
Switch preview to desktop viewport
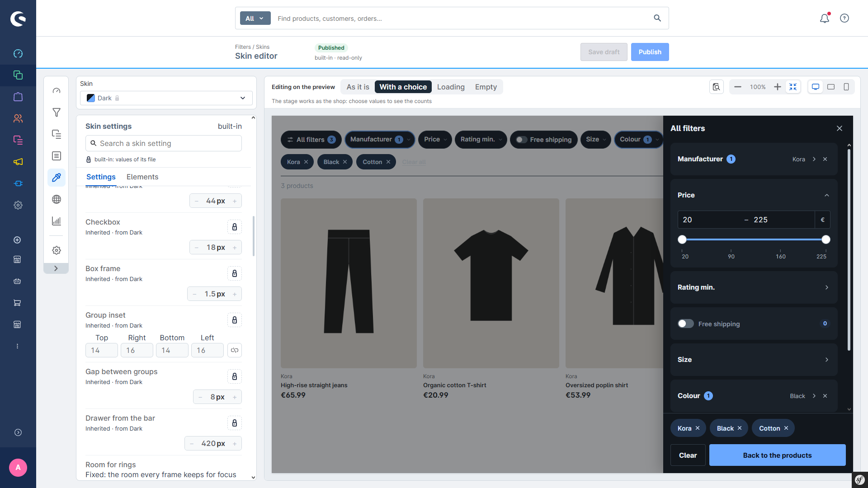point(816,87)
